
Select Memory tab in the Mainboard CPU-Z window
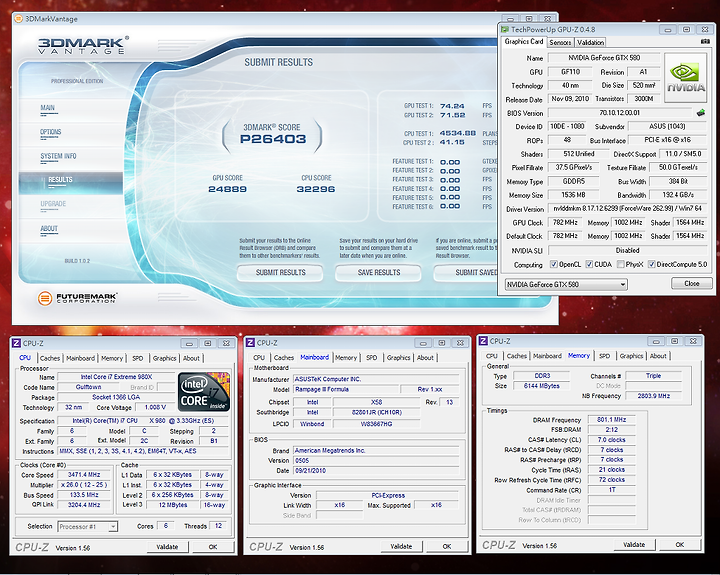[x=346, y=358]
